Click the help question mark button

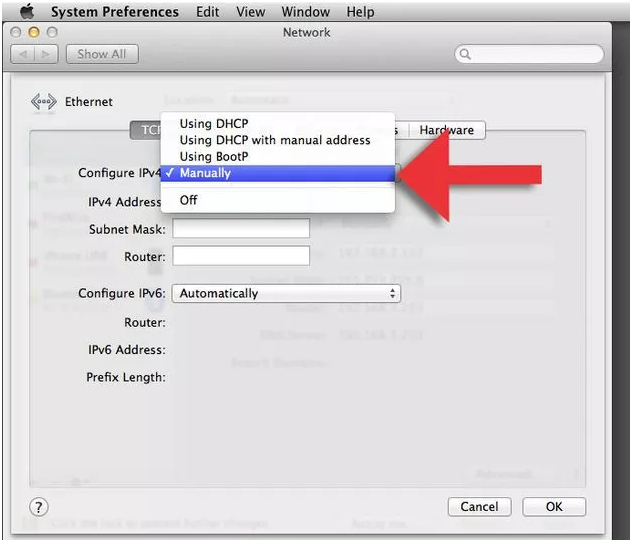(x=39, y=507)
